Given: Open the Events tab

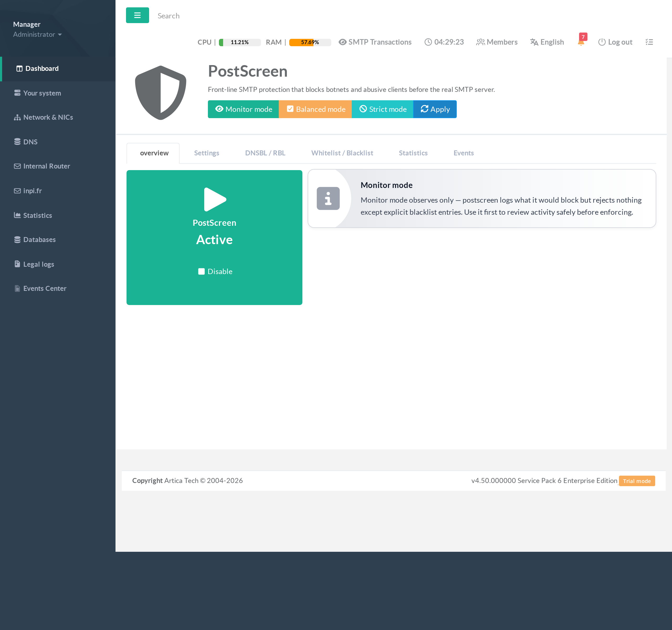Looking at the screenshot, I should (463, 153).
